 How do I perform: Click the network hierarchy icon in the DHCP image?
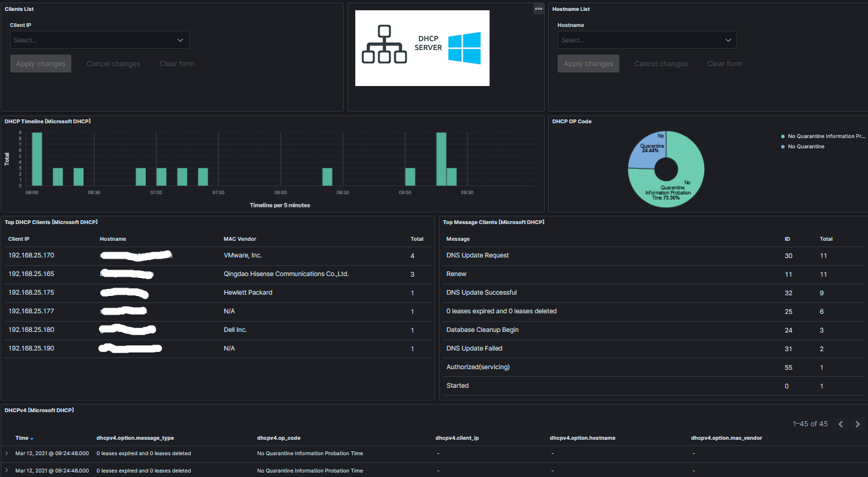pos(384,44)
